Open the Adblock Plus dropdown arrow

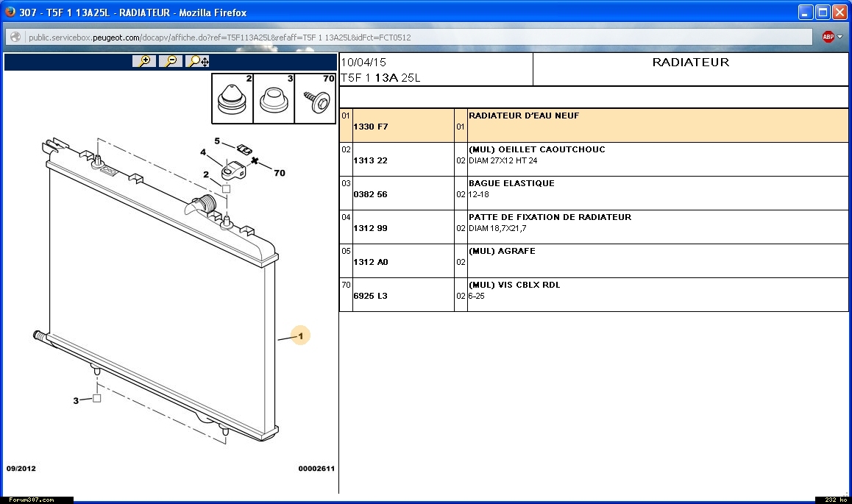pyautogui.click(x=840, y=37)
